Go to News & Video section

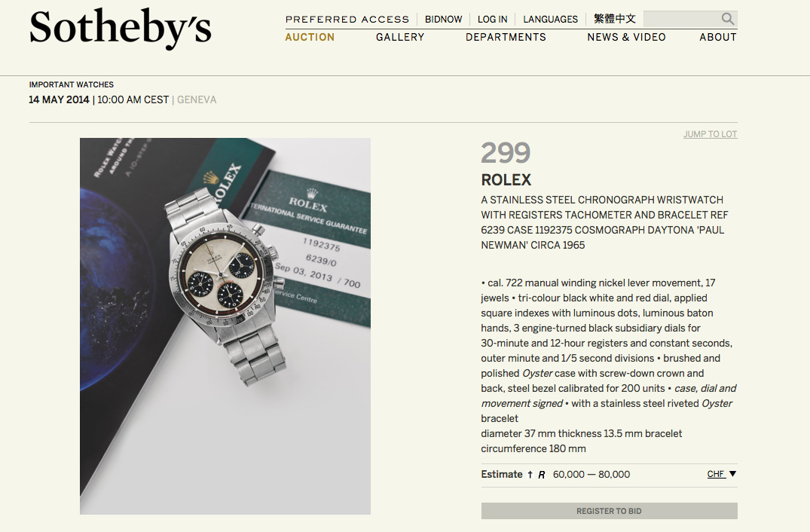pos(627,37)
